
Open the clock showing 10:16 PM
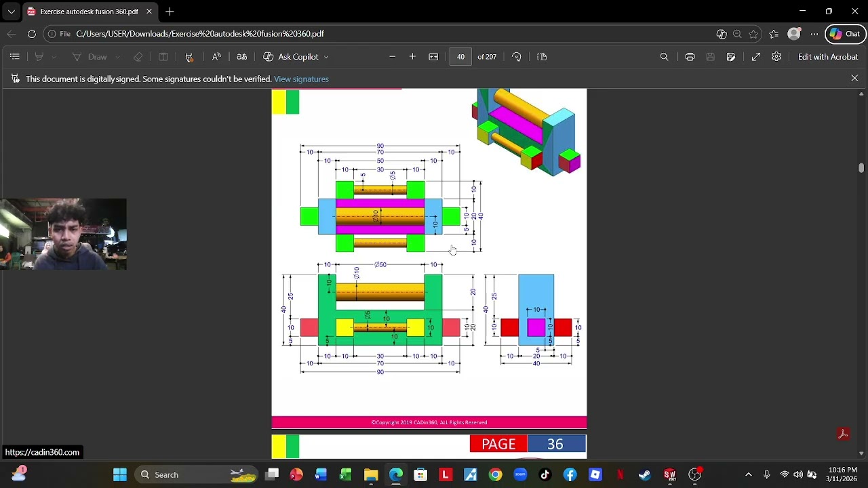point(842,474)
